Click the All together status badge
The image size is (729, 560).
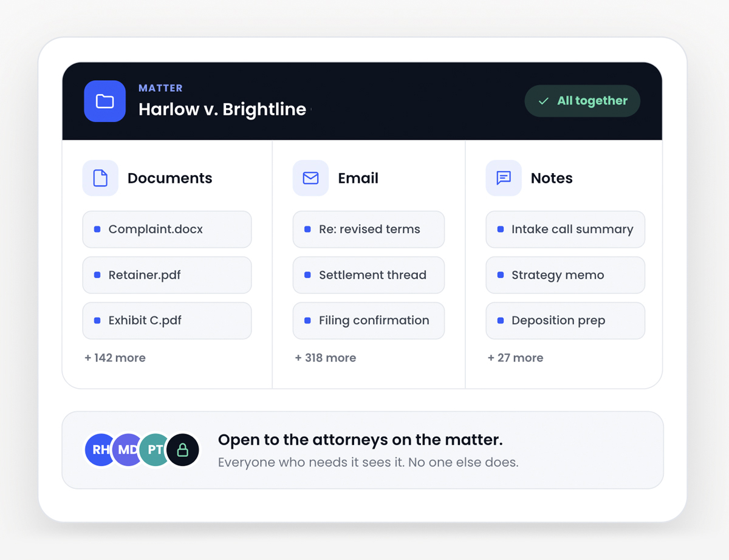click(582, 101)
